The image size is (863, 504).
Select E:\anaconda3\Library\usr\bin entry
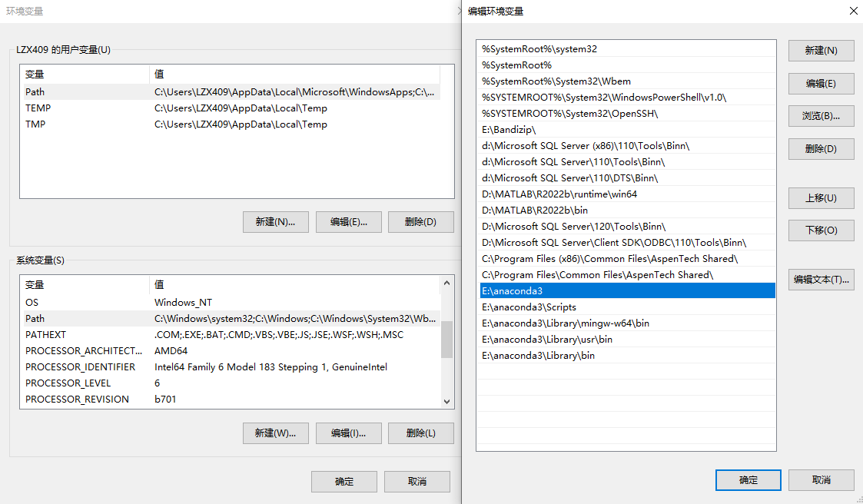627,340
